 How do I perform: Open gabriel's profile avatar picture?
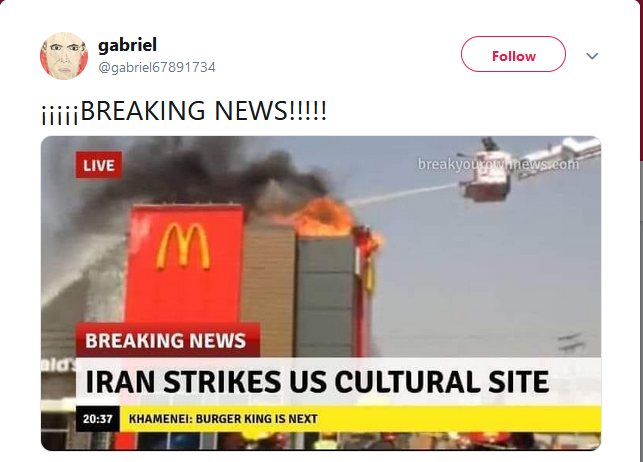coord(64,56)
